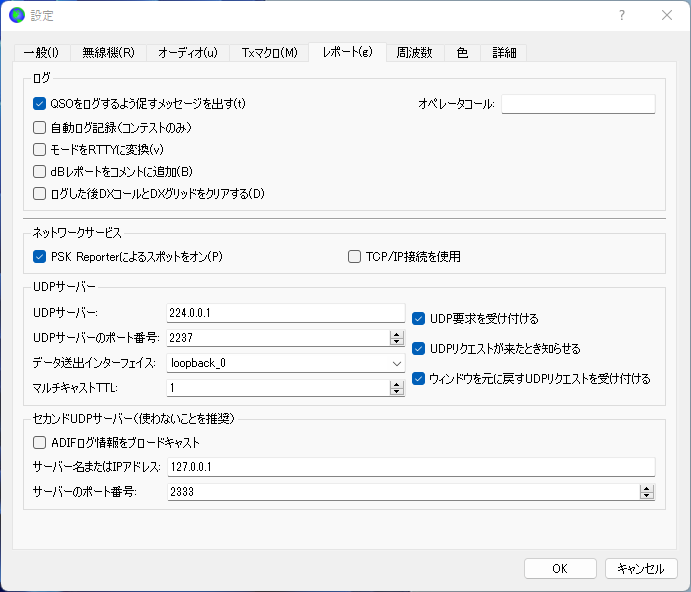Select the オーディオ(u) tab
The width and height of the screenshot is (691, 592).
click(188, 53)
